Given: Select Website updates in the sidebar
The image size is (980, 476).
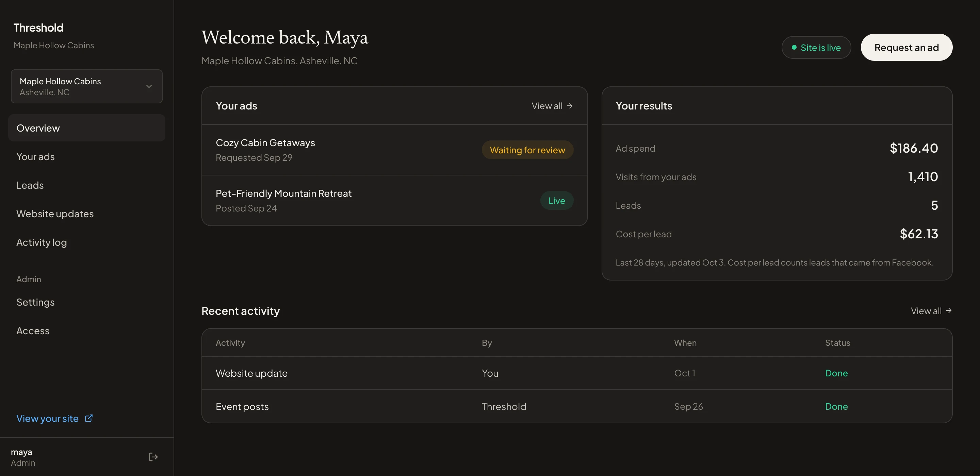Looking at the screenshot, I should (87, 214).
